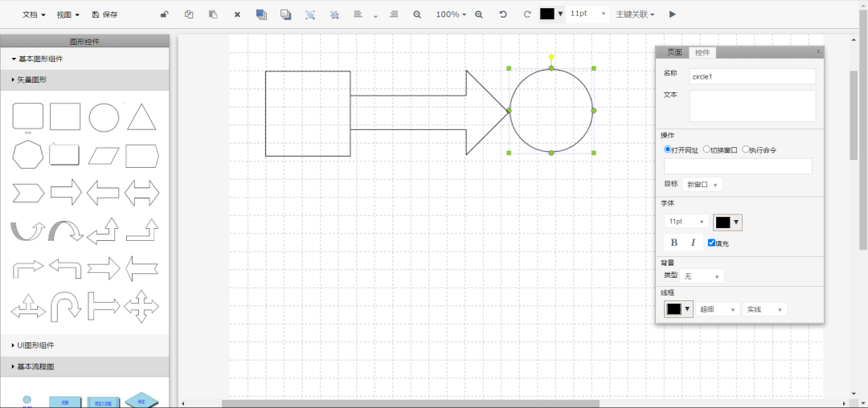This screenshot has width=868, height=408.
Task: Click the undo arrow icon
Action: [503, 14]
